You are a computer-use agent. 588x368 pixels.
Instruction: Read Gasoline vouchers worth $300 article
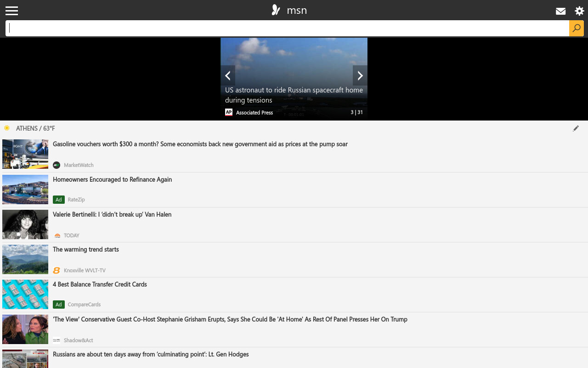[200, 144]
